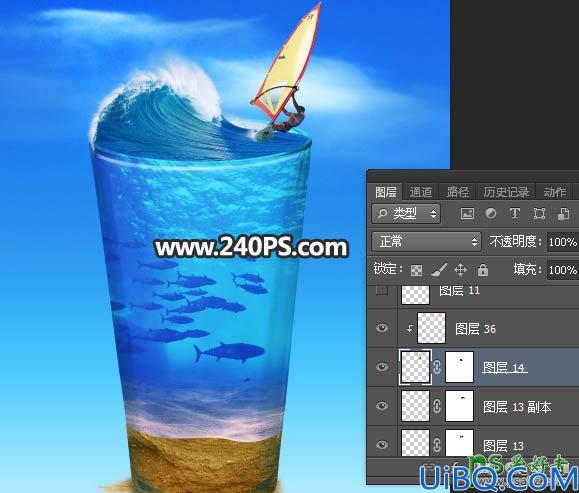Switch to the 动作 tab
Viewport: 579px width, 493px height.
click(x=555, y=192)
